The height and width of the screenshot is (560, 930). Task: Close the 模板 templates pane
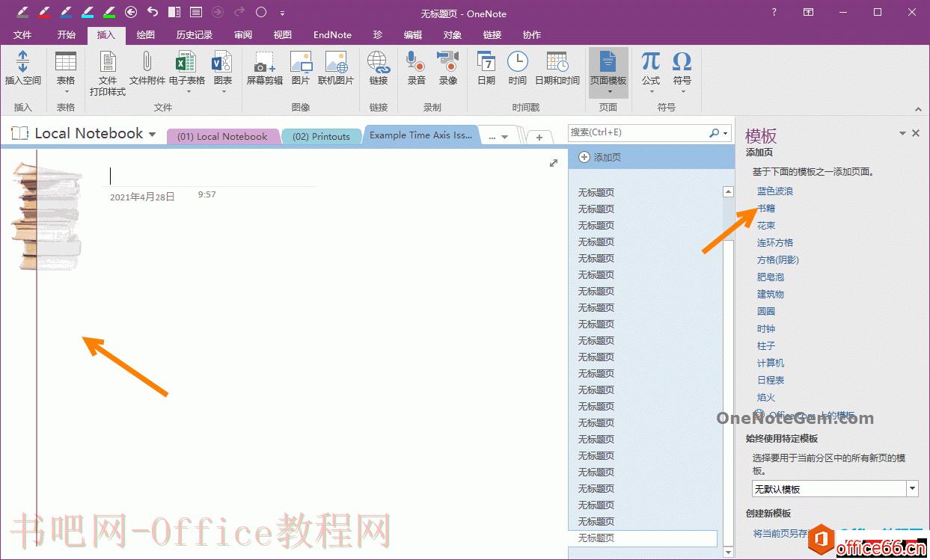pyautogui.click(x=916, y=133)
